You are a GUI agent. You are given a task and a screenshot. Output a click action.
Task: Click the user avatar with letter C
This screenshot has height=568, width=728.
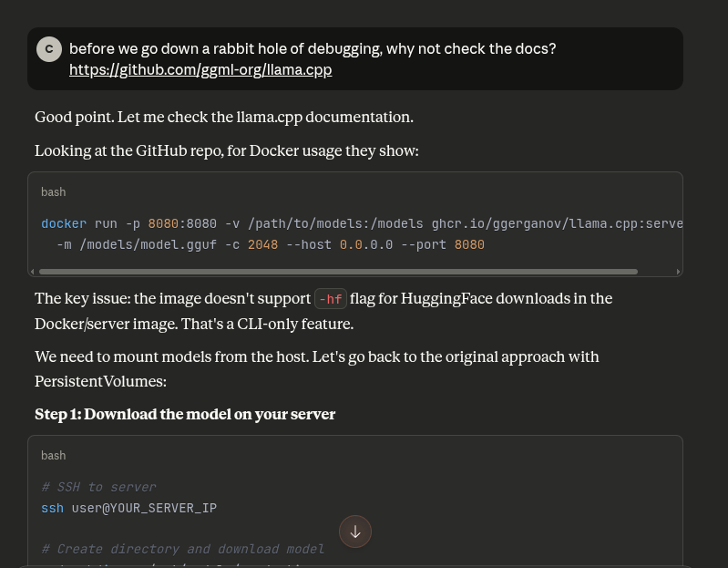click(x=49, y=49)
